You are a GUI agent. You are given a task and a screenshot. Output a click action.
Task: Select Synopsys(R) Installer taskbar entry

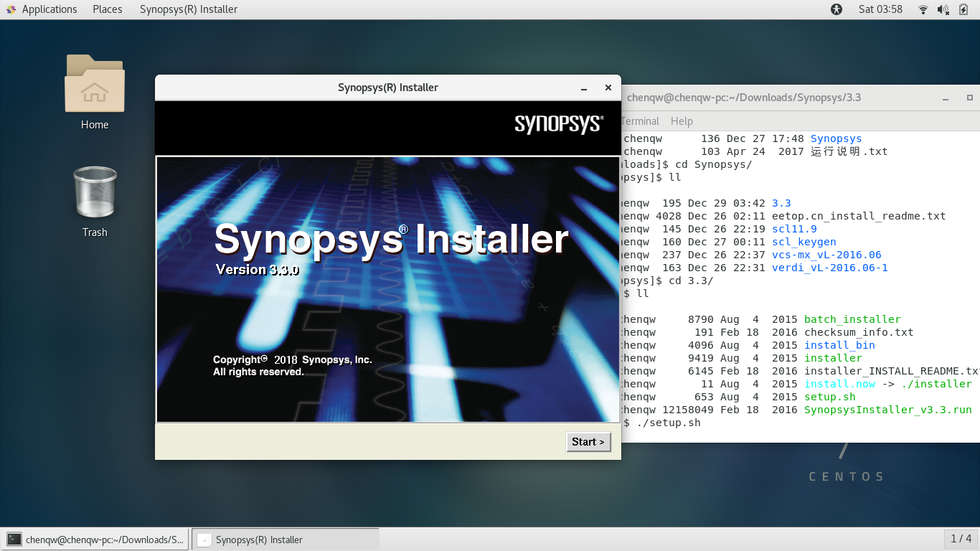click(x=285, y=540)
